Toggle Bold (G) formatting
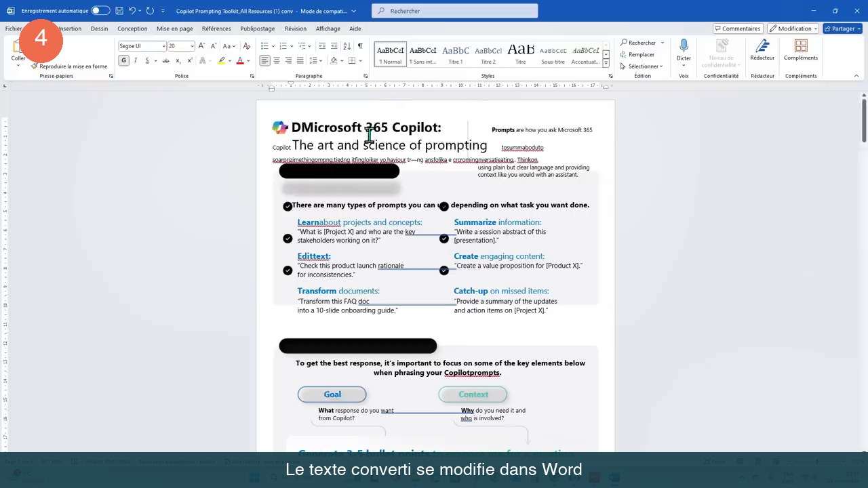 tap(123, 60)
